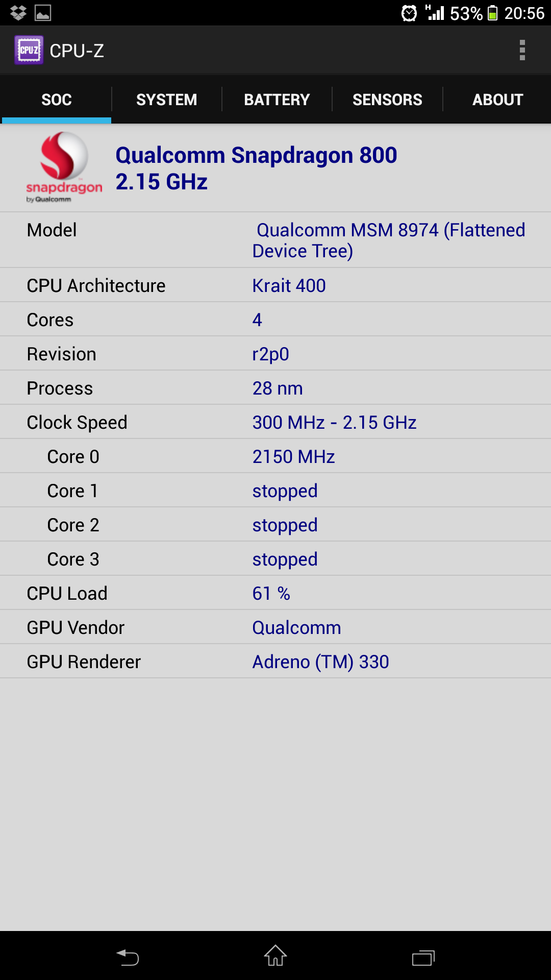
Task: Tap the CPU-Z app icon
Action: click(x=29, y=50)
